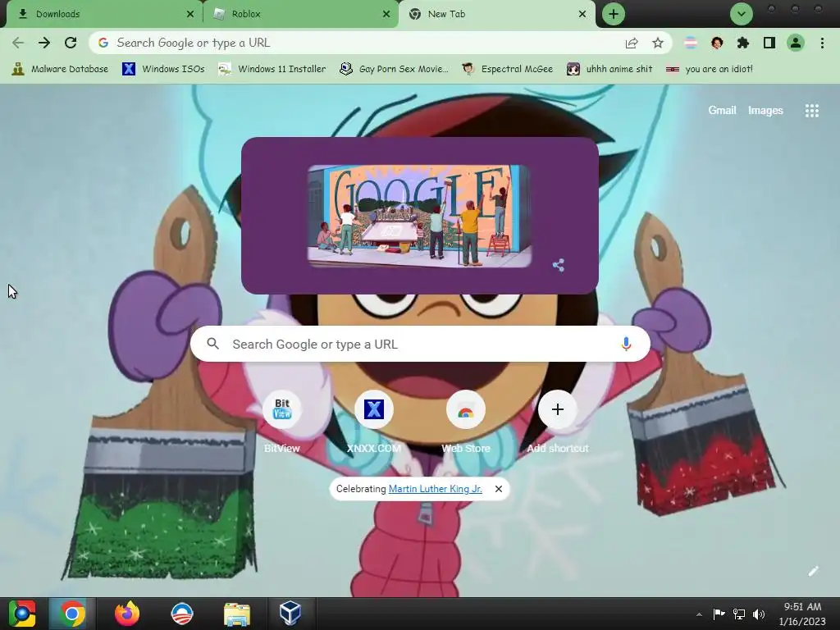Image resolution: width=840 pixels, height=630 pixels.
Task: Click the page search box
Action: pos(420,344)
